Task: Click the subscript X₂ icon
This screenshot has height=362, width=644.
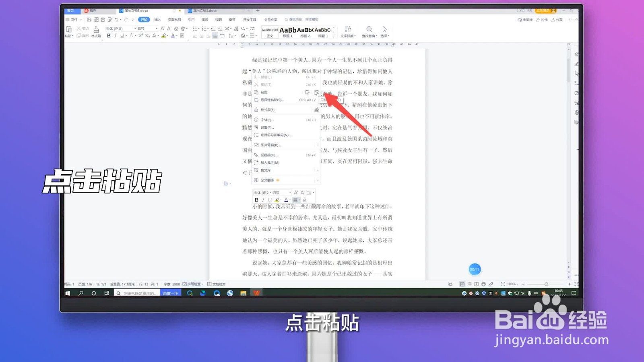Action: click(x=147, y=36)
